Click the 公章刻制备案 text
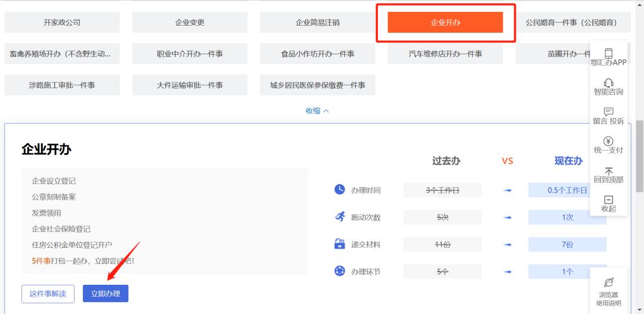 (54, 197)
